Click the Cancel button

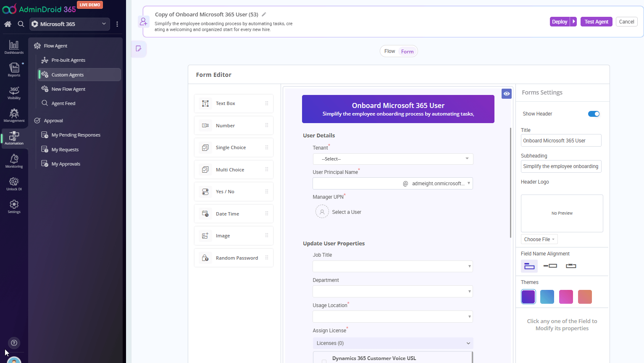[626, 21]
